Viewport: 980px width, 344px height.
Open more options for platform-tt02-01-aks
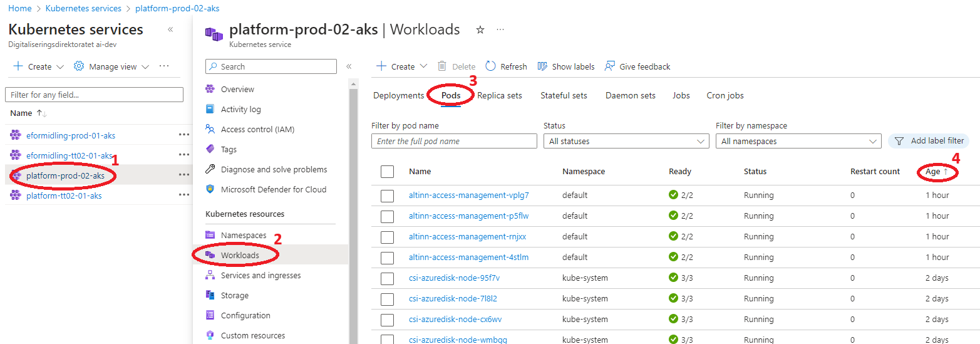(183, 194)
